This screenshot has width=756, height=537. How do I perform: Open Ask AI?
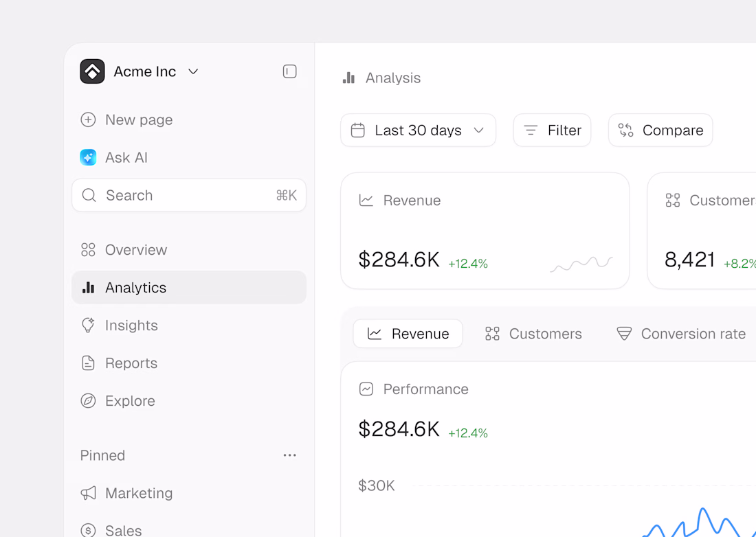(114, 157)
